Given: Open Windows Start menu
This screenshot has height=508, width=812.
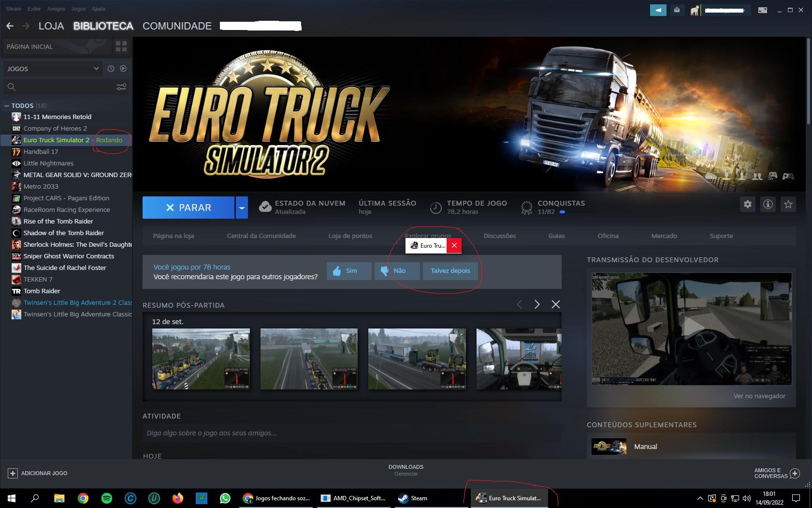Looking at the screenshot, I should (x=12, y=498).
